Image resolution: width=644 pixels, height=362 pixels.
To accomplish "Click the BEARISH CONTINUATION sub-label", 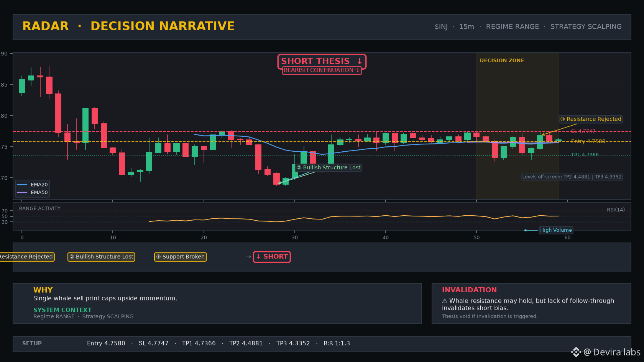I will click(x=322, y=70).
